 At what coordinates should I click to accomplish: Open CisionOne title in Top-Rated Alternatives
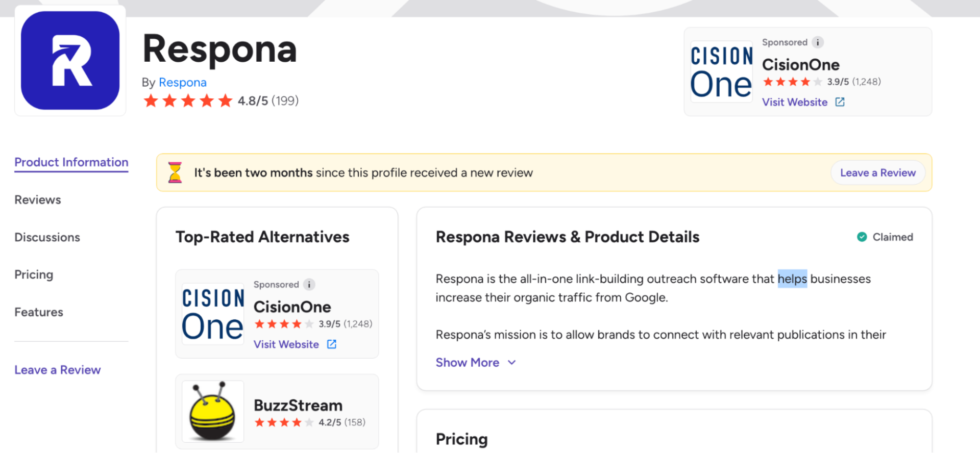(x=292, y=307)
